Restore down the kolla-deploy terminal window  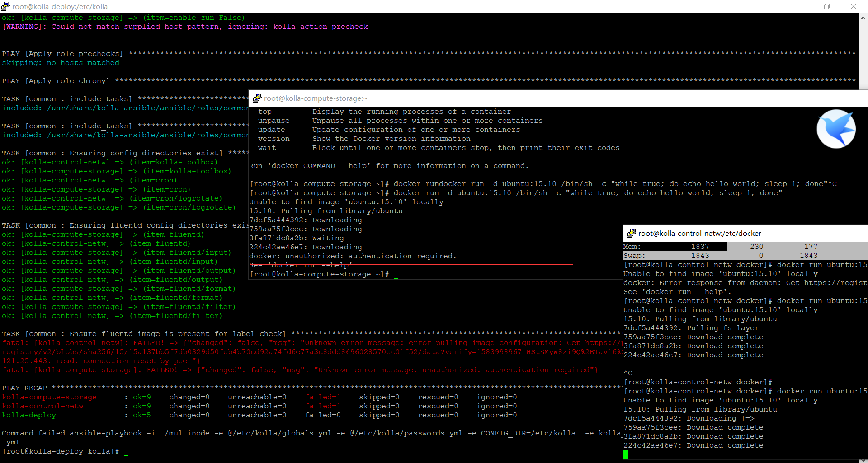coord(827,6)
